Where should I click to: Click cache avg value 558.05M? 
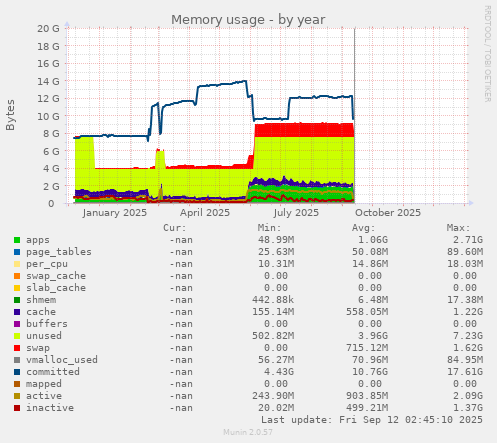pyautogui.click(x=367, y=312)
